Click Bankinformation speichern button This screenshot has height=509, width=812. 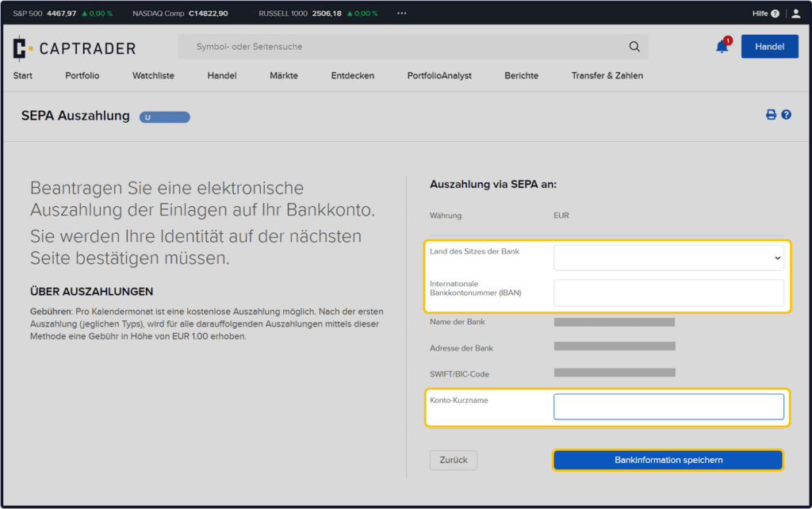pyautogui.click(x=668, y=460)
